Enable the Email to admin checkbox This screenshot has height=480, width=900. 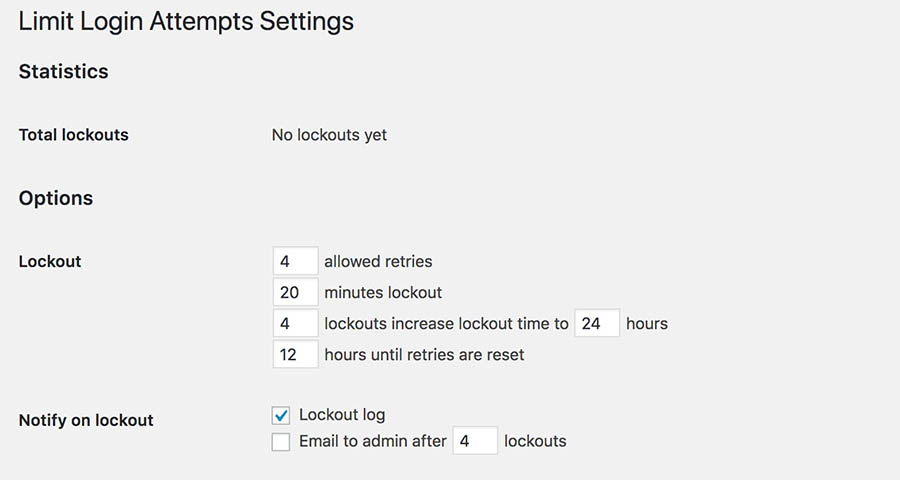pos(281,441)
